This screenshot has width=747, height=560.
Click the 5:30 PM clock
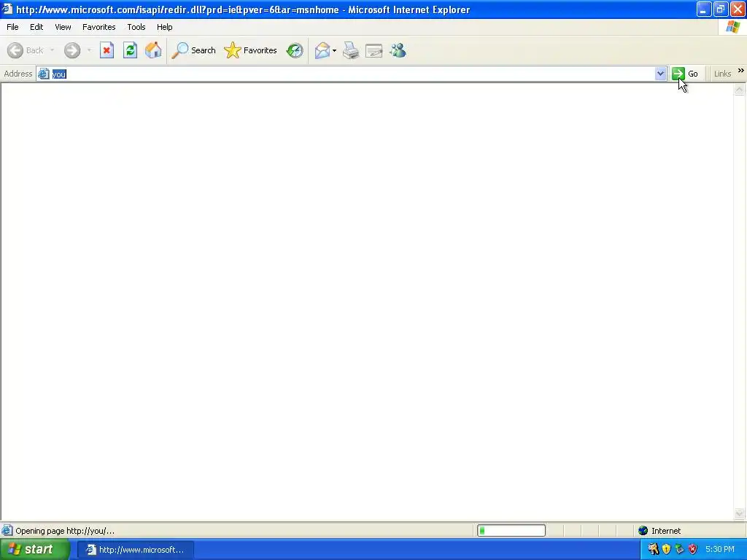(720, 550)
